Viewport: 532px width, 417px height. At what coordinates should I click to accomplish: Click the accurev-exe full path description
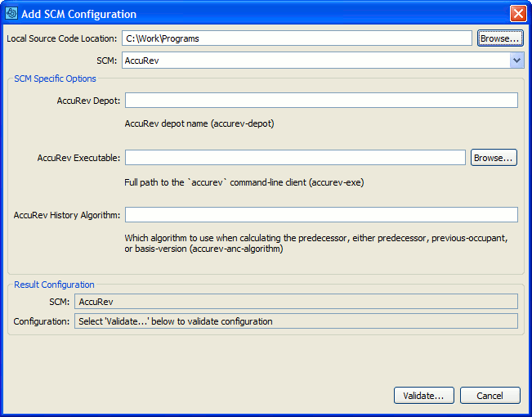point(244,182)
